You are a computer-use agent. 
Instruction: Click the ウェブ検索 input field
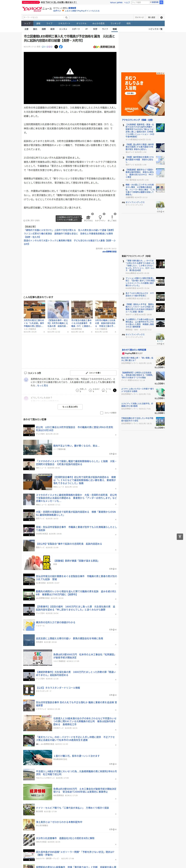point(140,2)
